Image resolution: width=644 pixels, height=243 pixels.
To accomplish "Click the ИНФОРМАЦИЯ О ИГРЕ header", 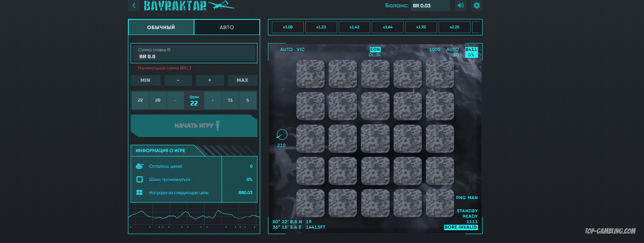I will tap(161, 151).
